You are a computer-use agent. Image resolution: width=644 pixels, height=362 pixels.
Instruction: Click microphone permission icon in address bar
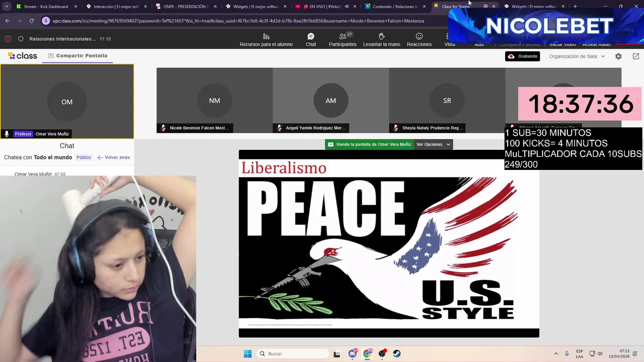[46, 21]
